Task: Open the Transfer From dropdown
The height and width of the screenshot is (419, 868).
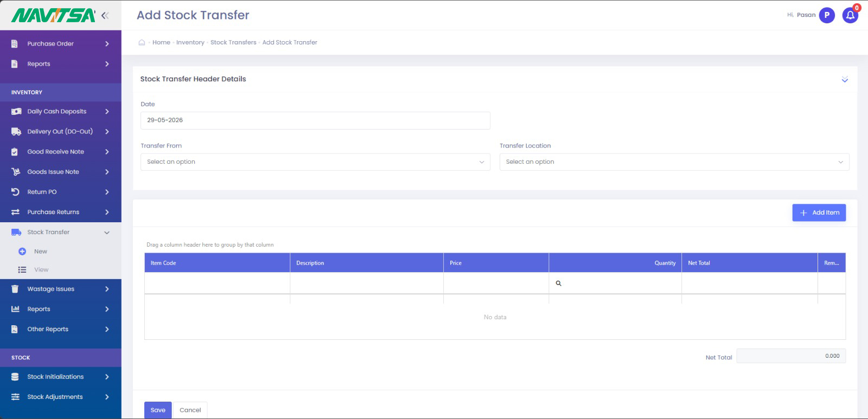Action: tap(315, 162)
